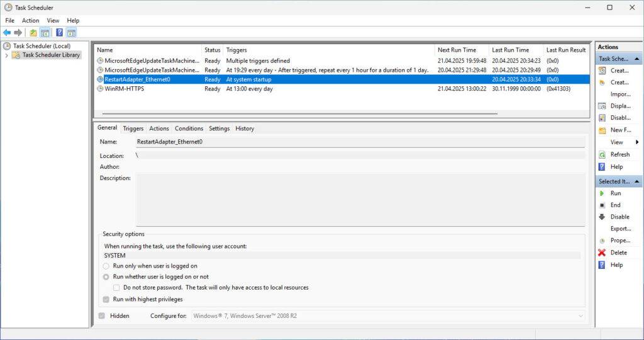Open the Action menu
Image resolution: width=644 pixels, height=340 pixels.
[30, 21]
